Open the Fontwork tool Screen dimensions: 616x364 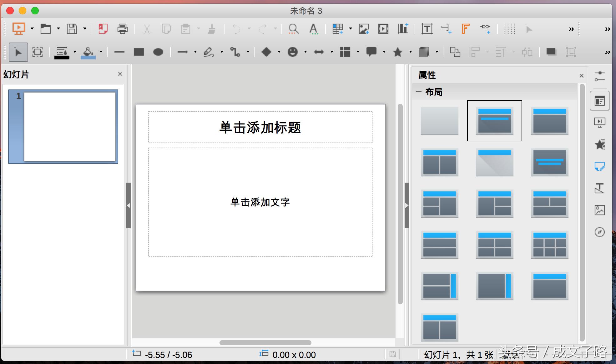(465, 29)
